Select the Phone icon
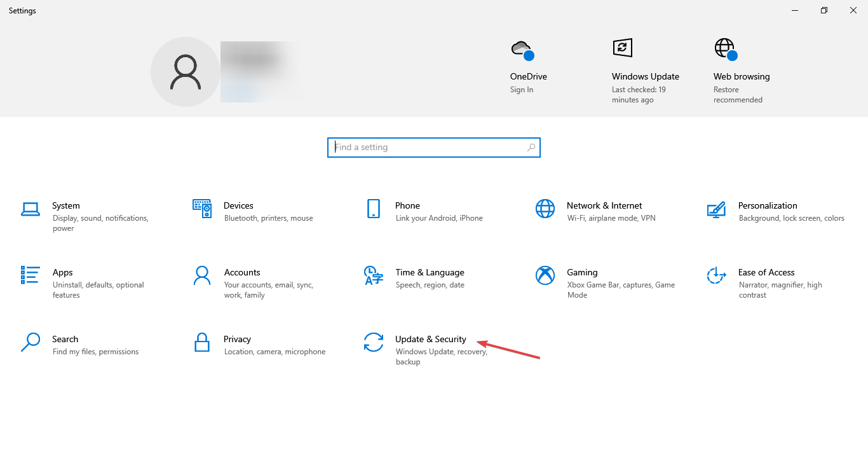 pyautogui.click(x=374, y=209)
